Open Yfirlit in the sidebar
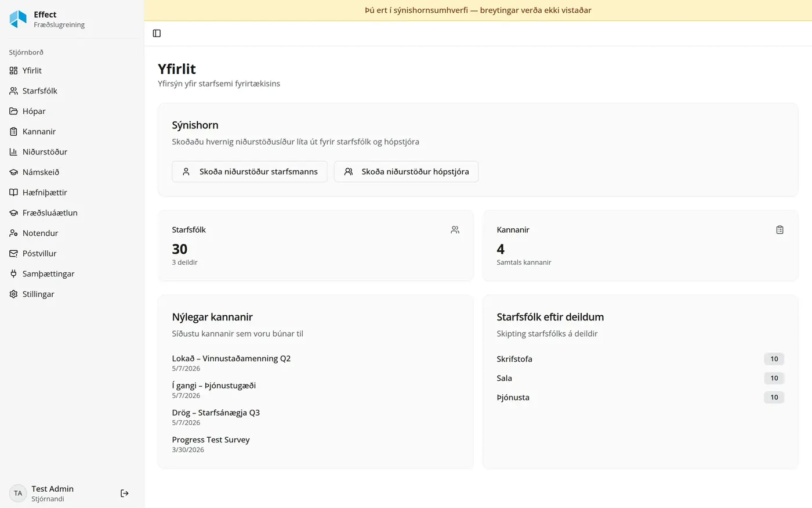This screenshot has height=508, width=812. pyautogui.click(x=72, y=70)
